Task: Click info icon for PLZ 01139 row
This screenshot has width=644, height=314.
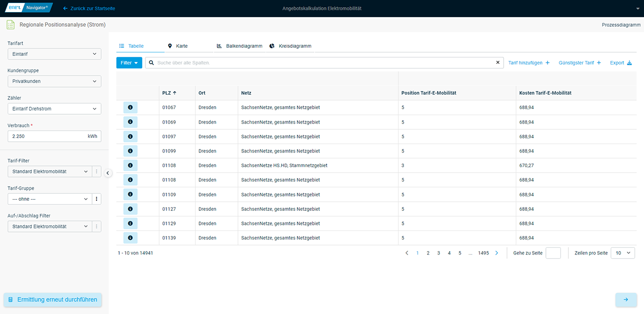Action: 130,238
